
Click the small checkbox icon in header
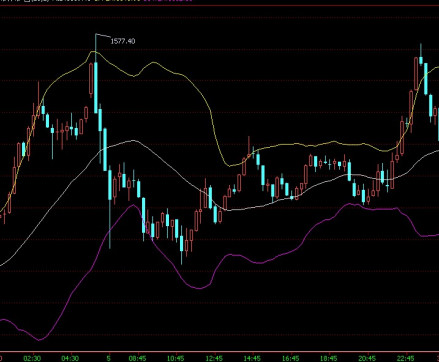(27, 1)
